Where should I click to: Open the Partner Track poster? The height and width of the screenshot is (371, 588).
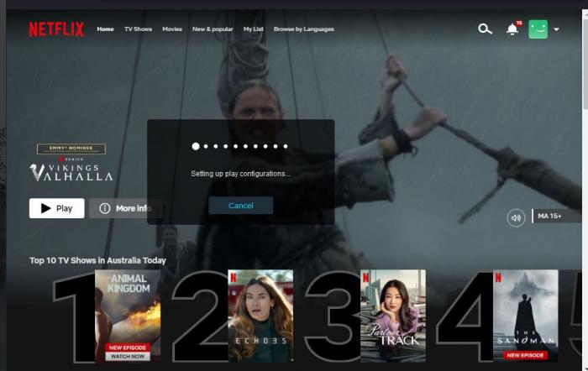393,316
